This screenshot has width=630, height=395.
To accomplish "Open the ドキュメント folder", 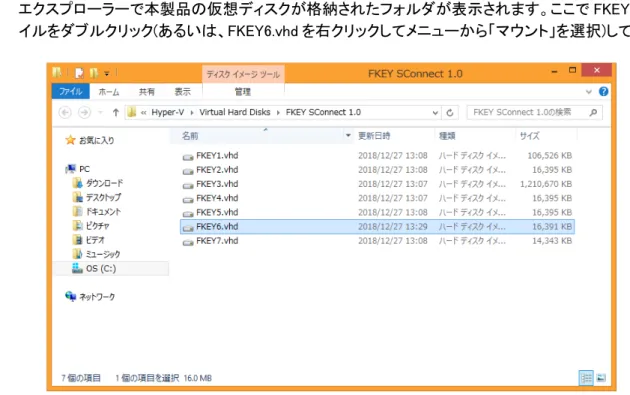I will click(103, 212).
